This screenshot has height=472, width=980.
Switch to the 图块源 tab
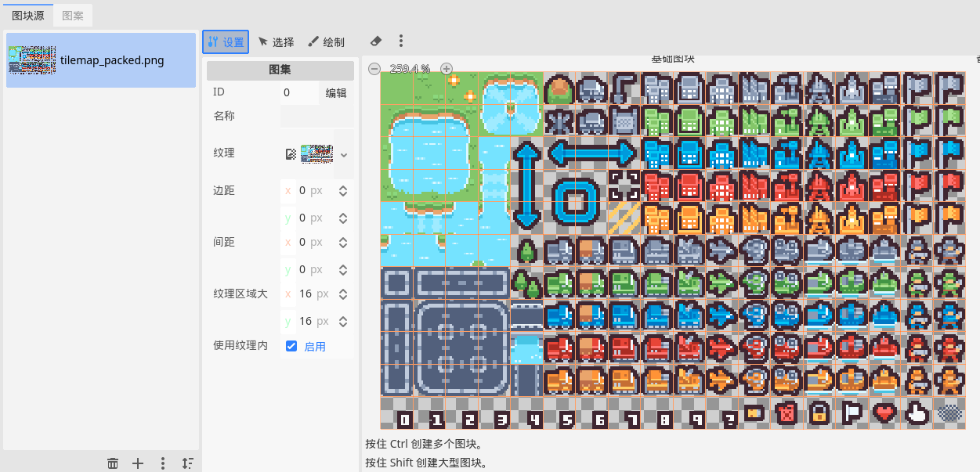pos(27,15)
